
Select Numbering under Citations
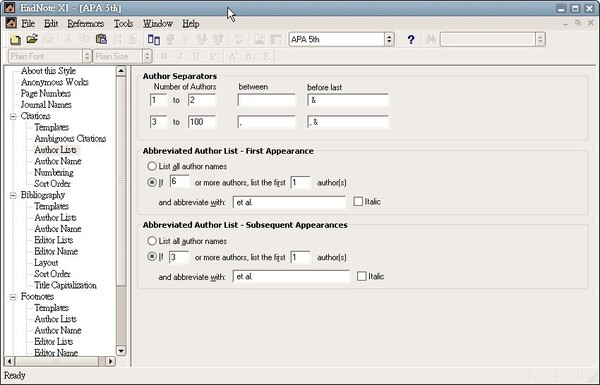pos(54,172)
